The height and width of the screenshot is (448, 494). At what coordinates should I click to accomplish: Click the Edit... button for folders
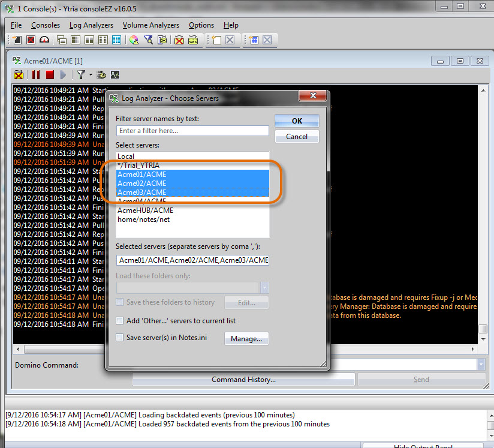[246, 303]
